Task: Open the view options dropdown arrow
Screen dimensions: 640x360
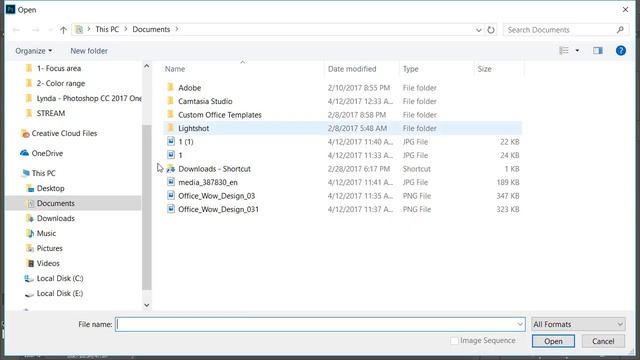Action: [x=577, y=51]
